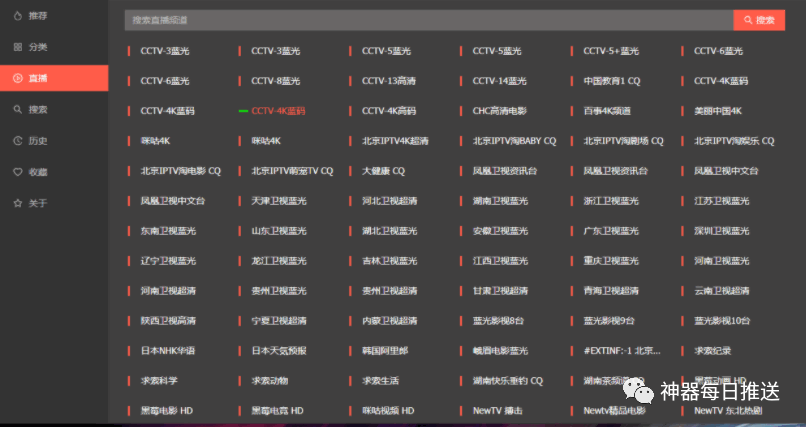Screen dimensions: 806x427
Task: Play the 天津卫视蓝光 channel
Action: pos(279,201)
